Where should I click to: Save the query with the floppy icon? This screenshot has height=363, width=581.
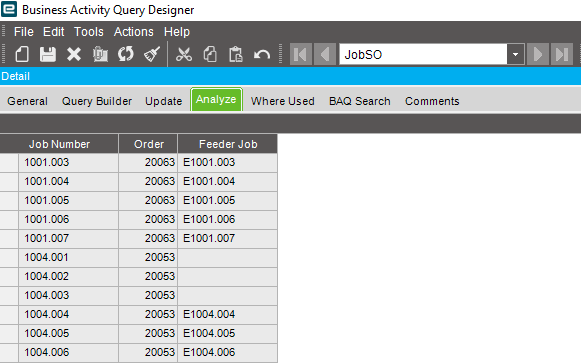[48, 54]
